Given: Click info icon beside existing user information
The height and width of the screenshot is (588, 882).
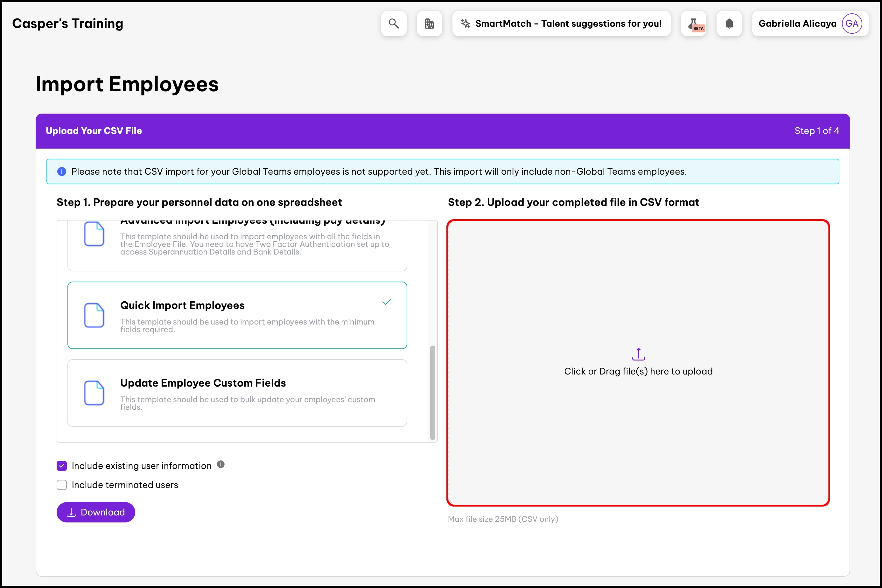Looking at the screenshot, I should pyautogui.click(x=220, y=464).
